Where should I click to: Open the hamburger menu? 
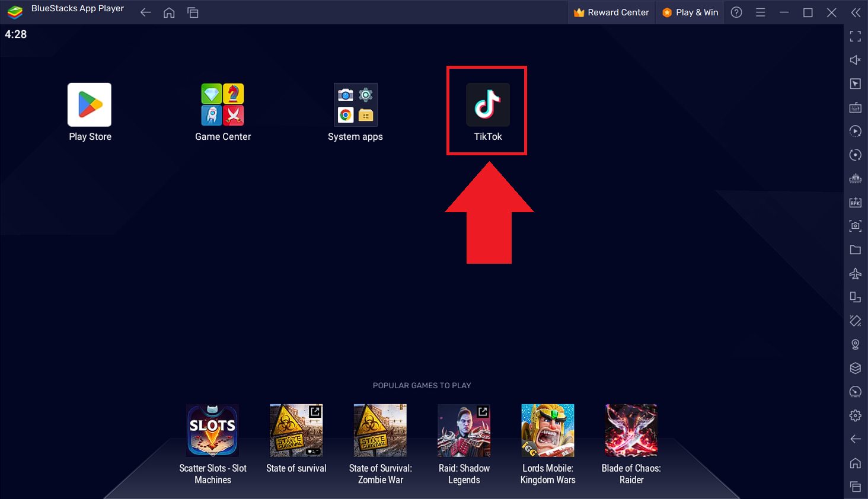760,12
